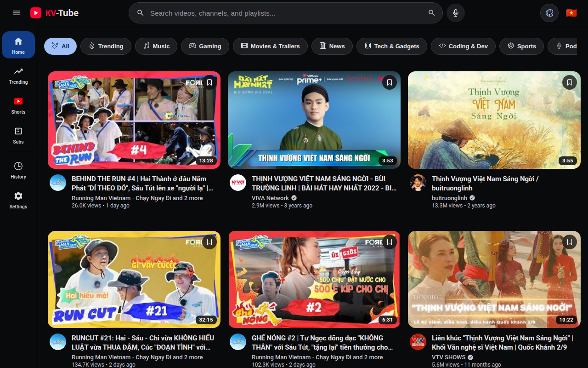Visit the VIVA Network channel name

pyautogui.click(x=271, y=198)
